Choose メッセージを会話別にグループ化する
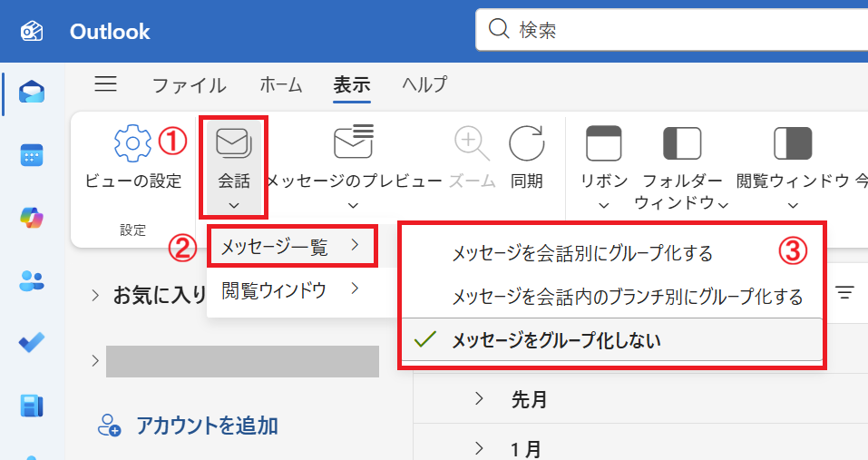 611,252
